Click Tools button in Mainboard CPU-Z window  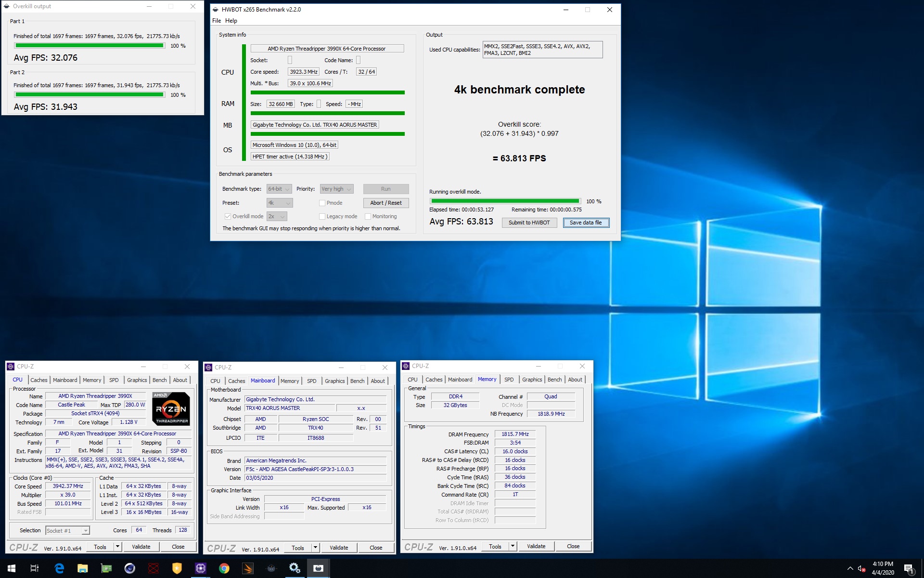click(x=298, y=548)
